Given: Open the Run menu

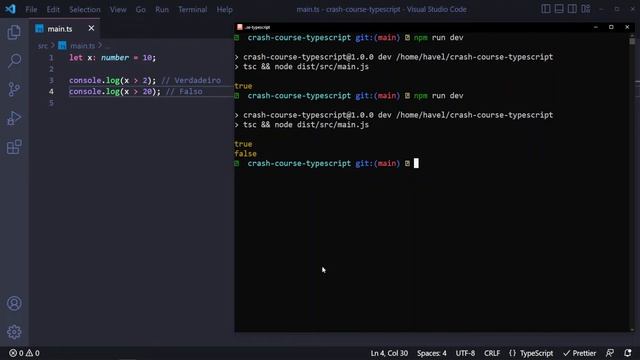Looking at the screenshot, I should coord(162,9).
